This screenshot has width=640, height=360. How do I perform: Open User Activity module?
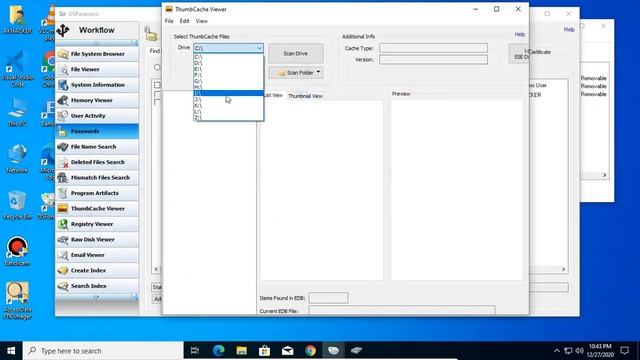tap(97, 116)
